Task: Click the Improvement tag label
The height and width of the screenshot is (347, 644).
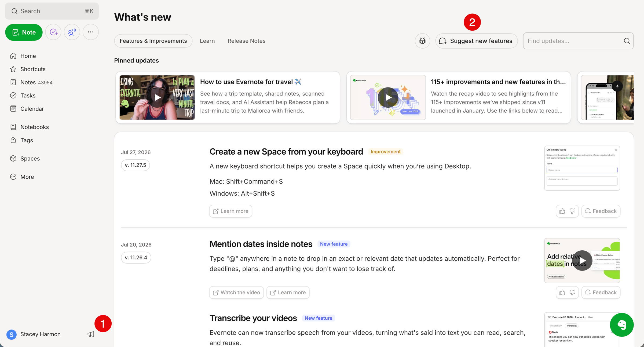Action: tap(386, 152)
